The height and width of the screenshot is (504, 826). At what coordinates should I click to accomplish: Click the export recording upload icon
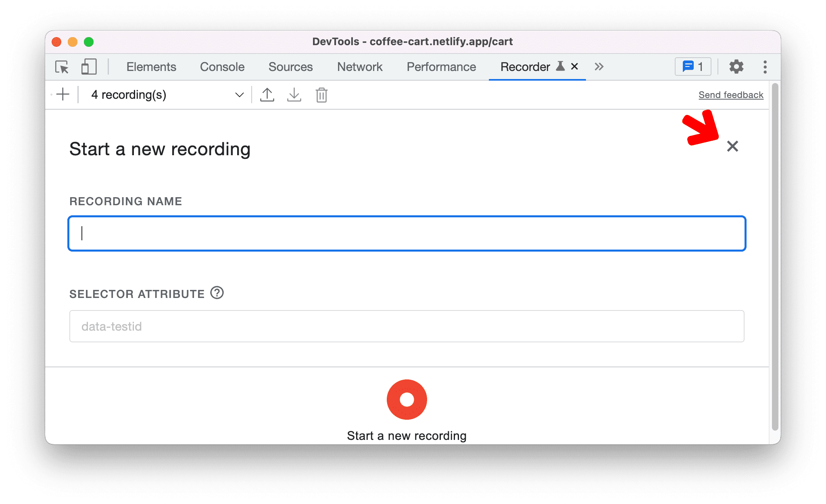pyautogui.click(x=267, y=95)
